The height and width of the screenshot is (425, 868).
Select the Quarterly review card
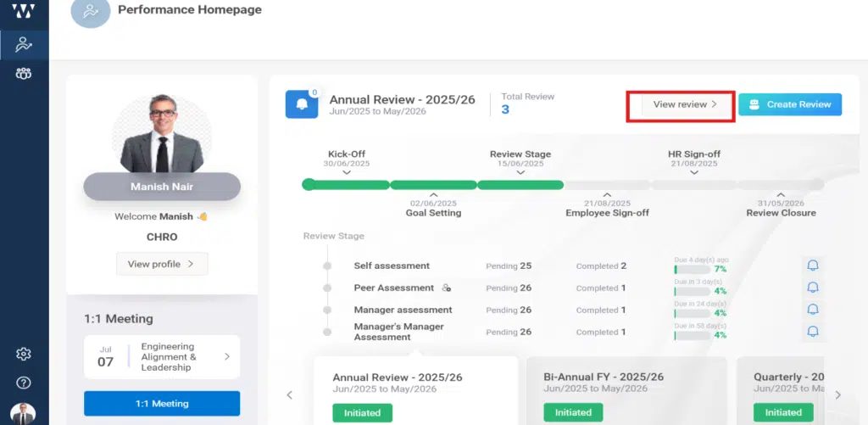pos(780,391)
